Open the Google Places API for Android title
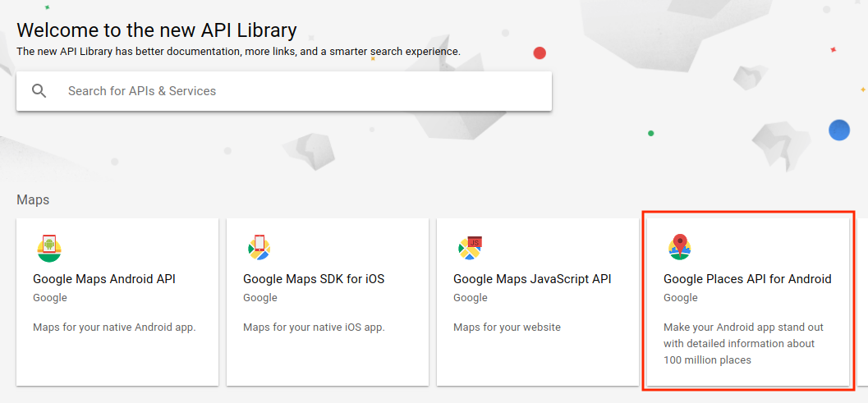Image resolution: width=868 pixels, height=403 pixels. (747, 279)
